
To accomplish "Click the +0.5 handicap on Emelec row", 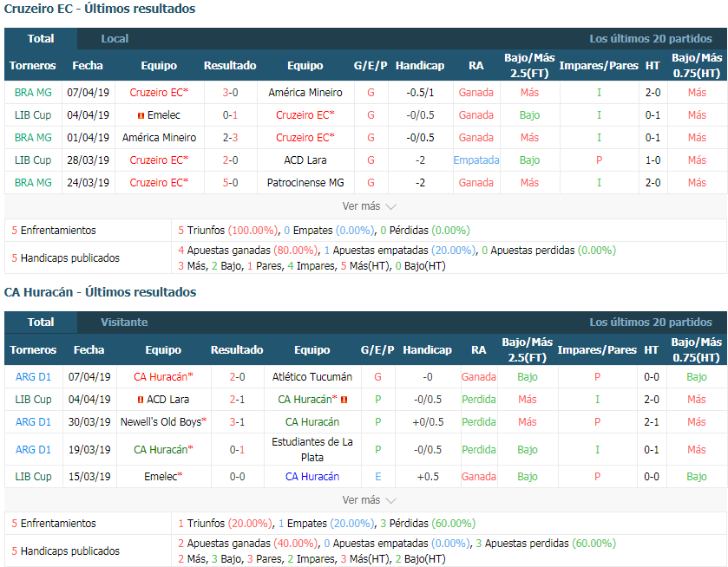I will [427, 477].
